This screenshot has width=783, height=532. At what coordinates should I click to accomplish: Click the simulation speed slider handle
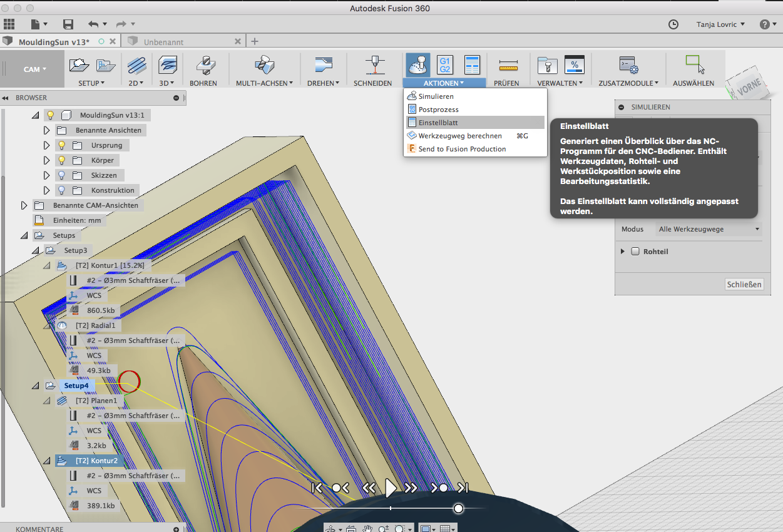[x=459, y=508]
